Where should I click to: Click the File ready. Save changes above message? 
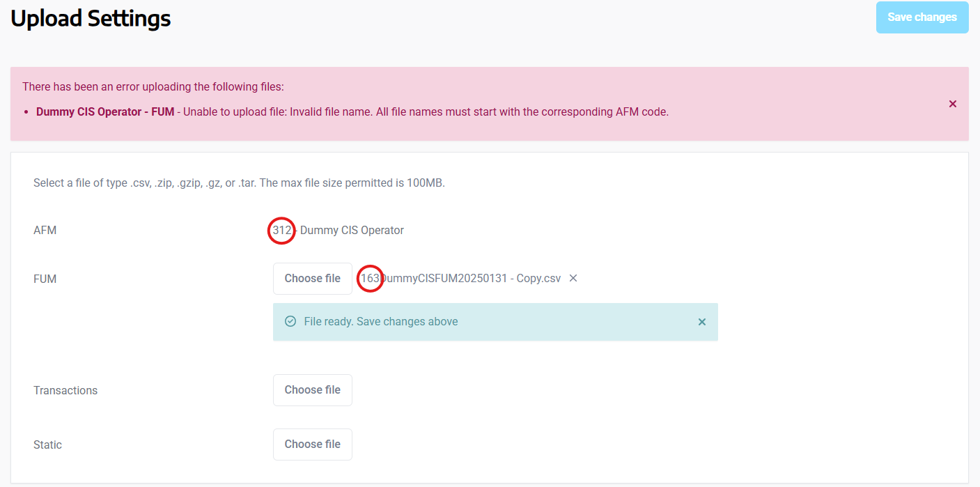(381, 322)
